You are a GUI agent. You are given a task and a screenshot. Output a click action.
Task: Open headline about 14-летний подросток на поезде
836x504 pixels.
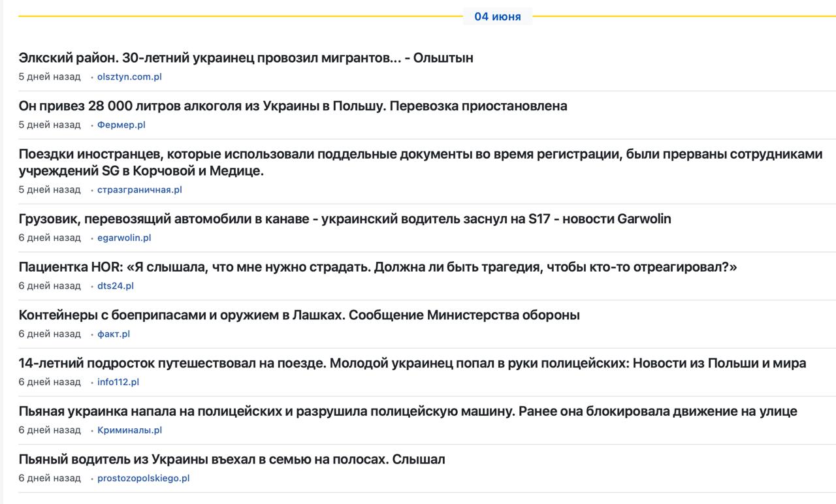coord(413,363)
